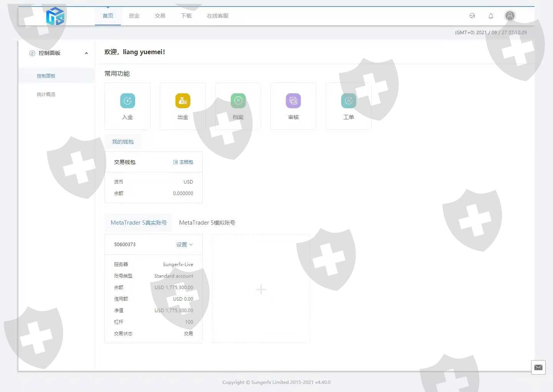Screen dimensions: 553x392
Task: Expand the 设置 dropdown for account 50600373
Action: click(185, 245)
